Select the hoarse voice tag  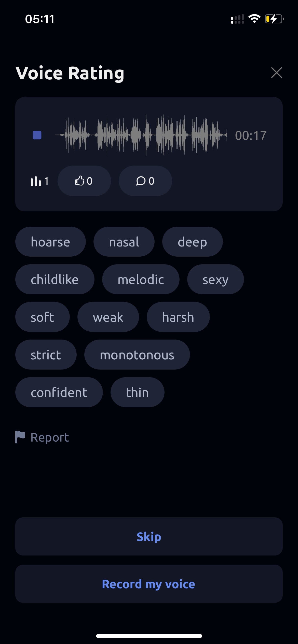(50, 242)
